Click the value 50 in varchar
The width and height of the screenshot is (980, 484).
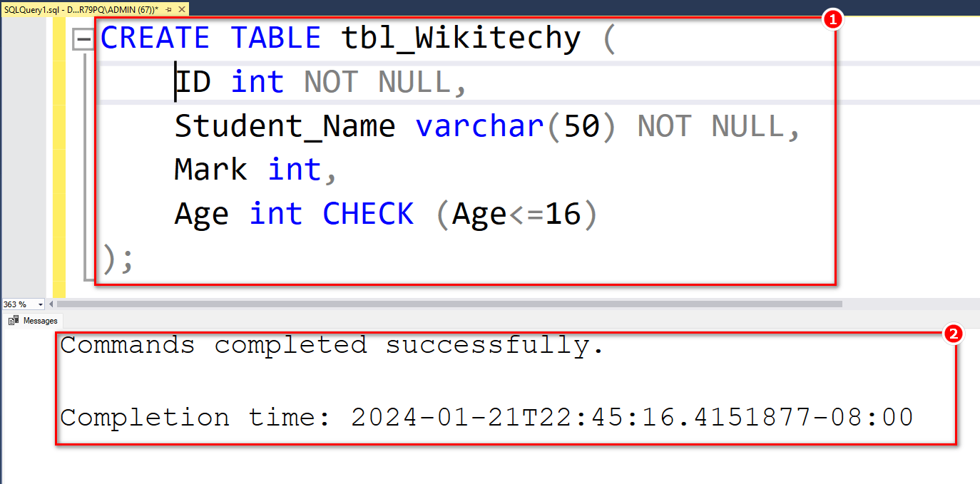pos(581,127)
